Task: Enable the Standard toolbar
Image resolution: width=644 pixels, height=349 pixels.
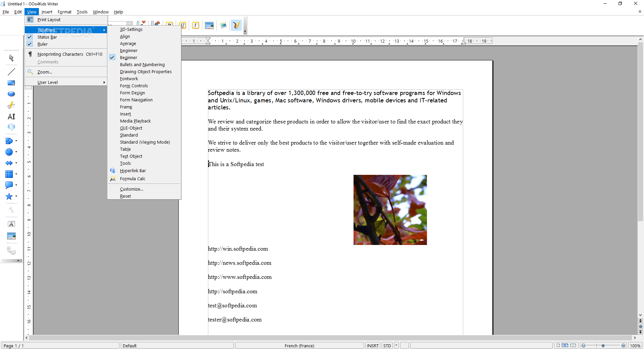Action: coord(144,135)
